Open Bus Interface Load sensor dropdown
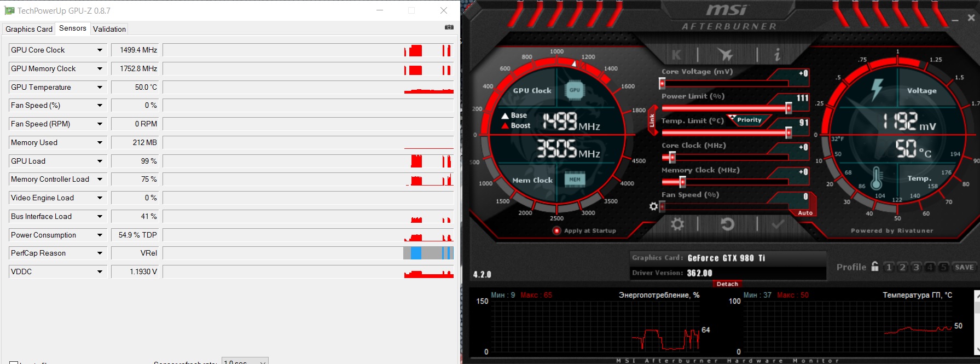This screenshot has height=364, width=980. coord(100,216)
